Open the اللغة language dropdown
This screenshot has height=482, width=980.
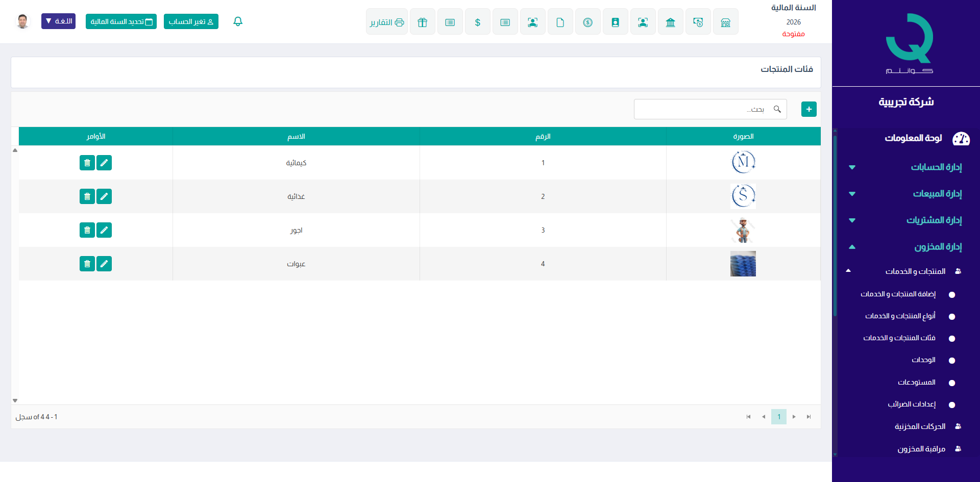(58, 21)
